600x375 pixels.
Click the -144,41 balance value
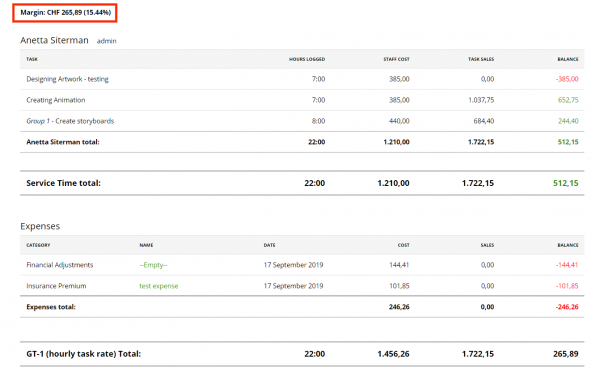click(x=567, y=265)
